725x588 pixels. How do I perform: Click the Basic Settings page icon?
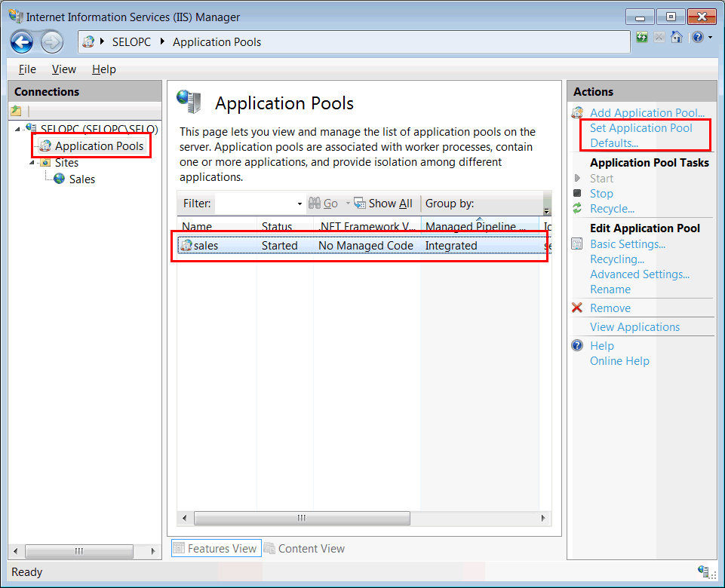(x=577, y=243)
